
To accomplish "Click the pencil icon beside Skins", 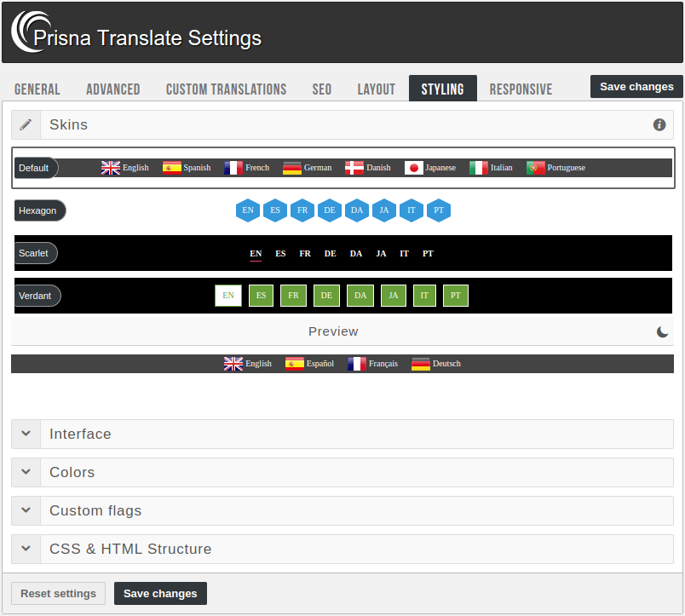I will point(26,124).
